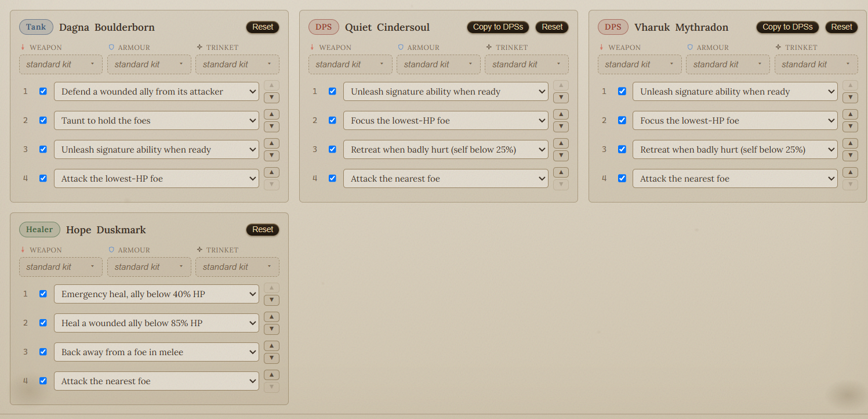Screen dimensions: 868x419
Task: Move Hope's Back away rule down
Action: [x=271, y=358]
